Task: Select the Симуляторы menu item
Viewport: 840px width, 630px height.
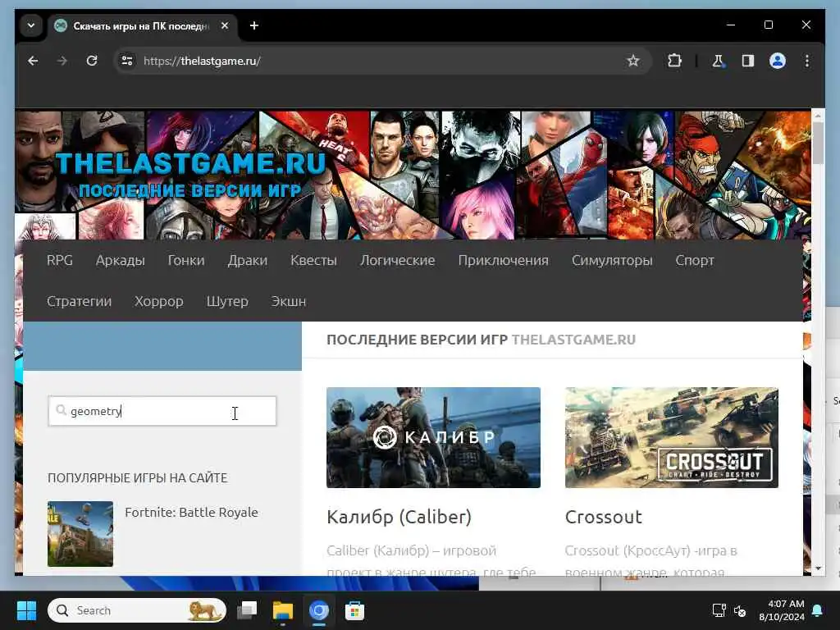Action: coord(612,260)
